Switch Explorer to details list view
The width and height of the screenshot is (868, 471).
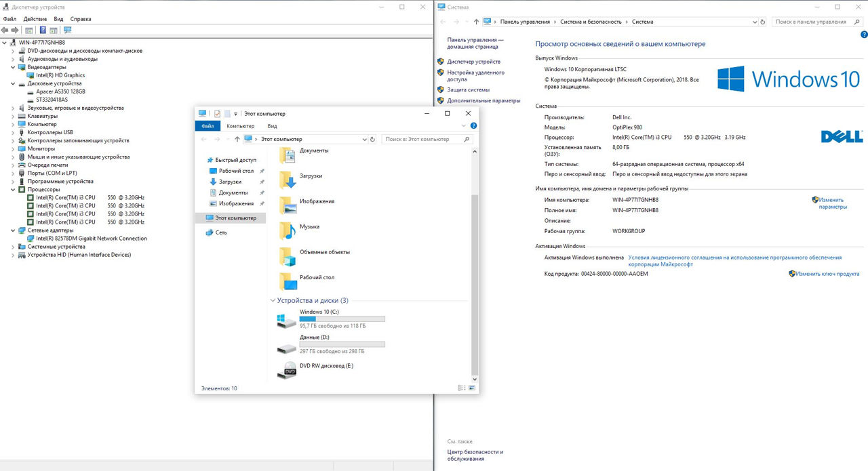[461, 388]
